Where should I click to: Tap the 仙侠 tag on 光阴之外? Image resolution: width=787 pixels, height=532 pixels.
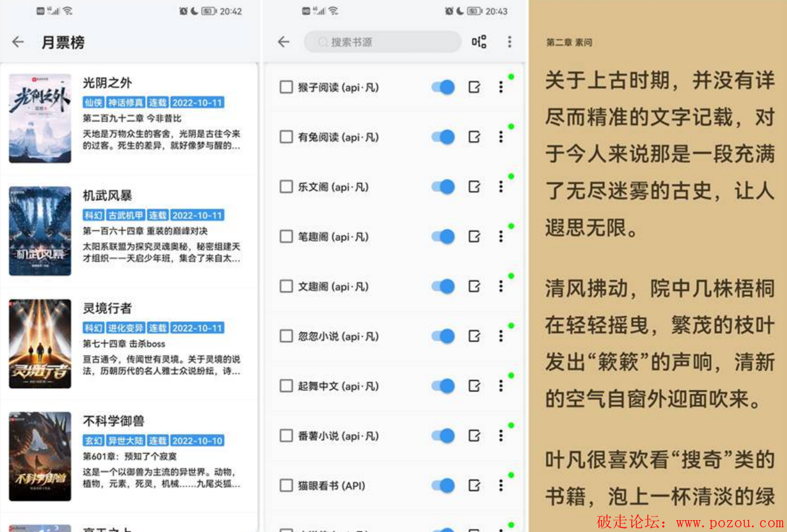(94, 102)
